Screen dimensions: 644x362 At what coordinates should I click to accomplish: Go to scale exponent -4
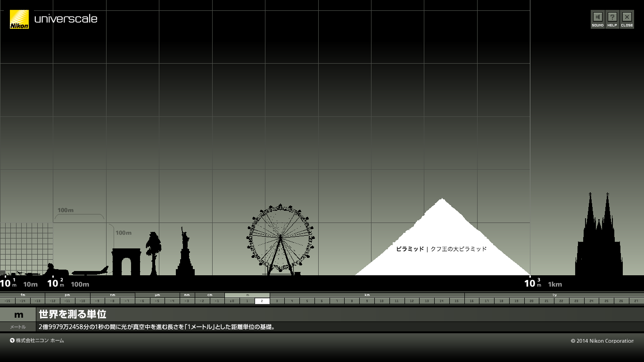pyautogui.click(x=172, y=301)
